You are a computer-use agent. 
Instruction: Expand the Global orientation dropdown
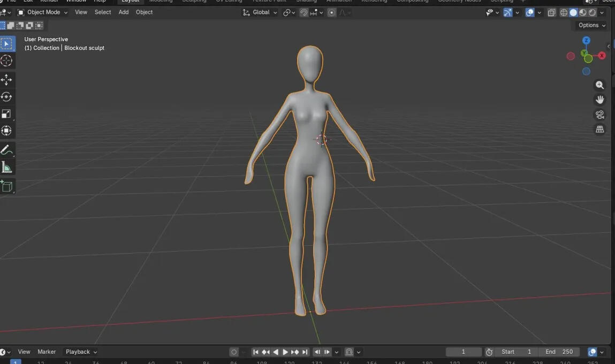click(260, 12)
